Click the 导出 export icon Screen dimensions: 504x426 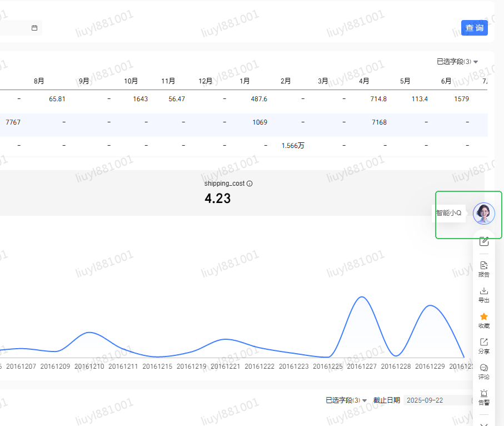[483, 294]
